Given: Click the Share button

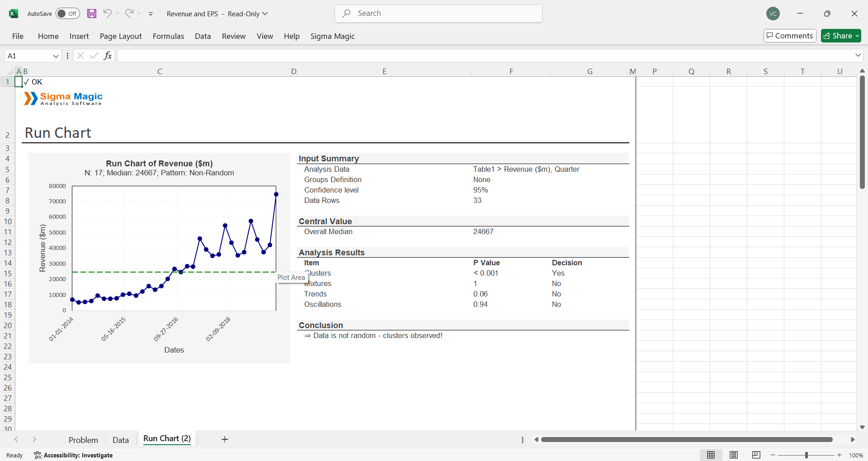Looking at the screenshot, I should click(x=841, y=36).
